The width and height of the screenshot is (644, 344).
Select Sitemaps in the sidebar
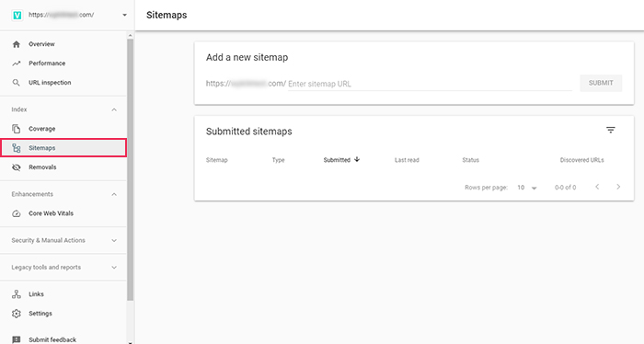point(63,148)
